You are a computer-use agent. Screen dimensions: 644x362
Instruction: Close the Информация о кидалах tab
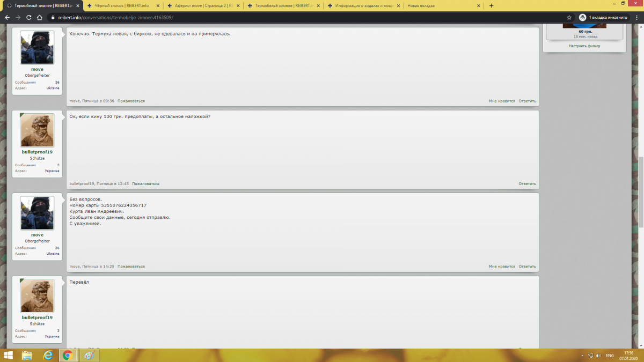398,5
